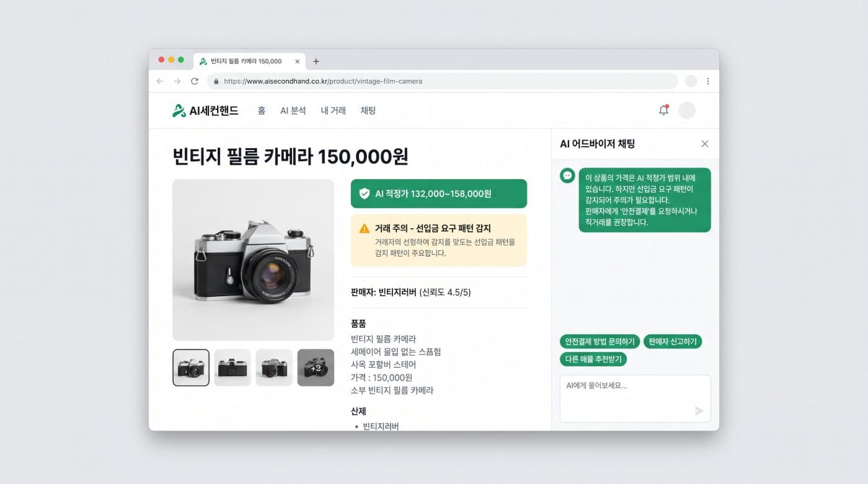
Task: Click the (신뢰도 4.5/5) rating text
Action: pos(445,293)
